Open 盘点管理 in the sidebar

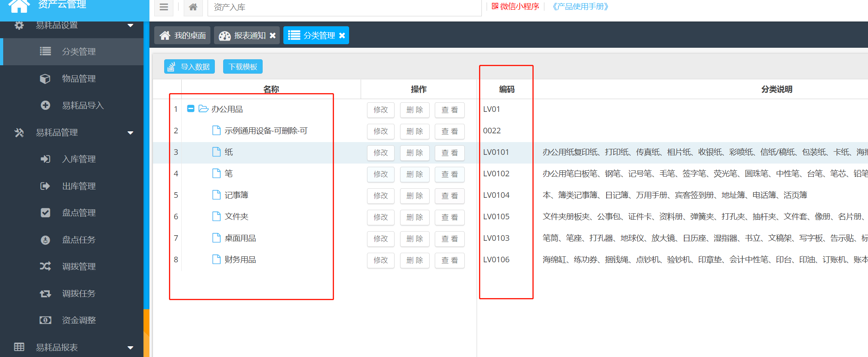tap(72, 213)
